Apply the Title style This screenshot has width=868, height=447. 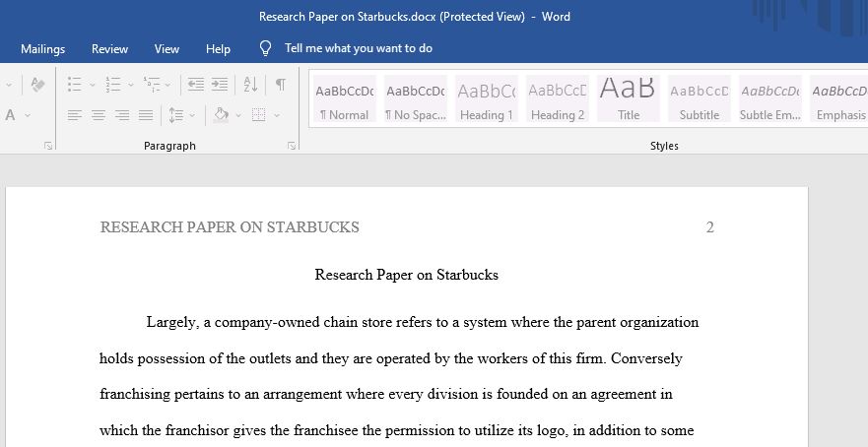[x=629, y=99]
